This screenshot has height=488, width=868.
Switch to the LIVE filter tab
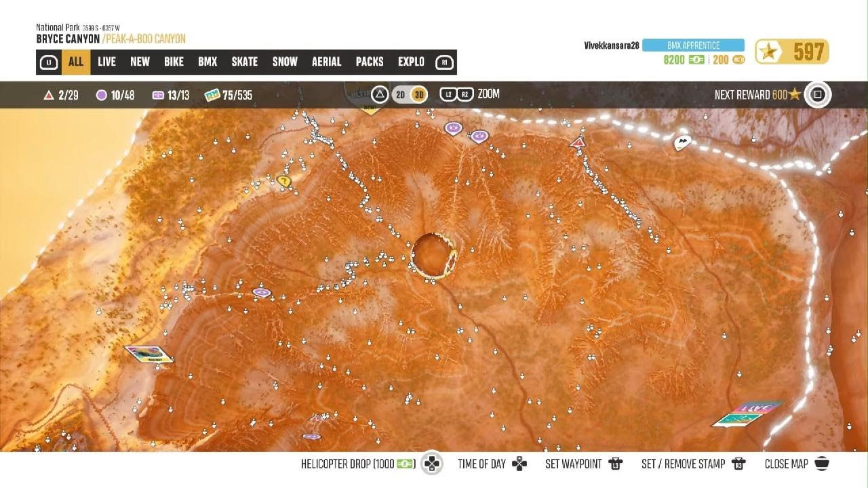tap(106, 62)
